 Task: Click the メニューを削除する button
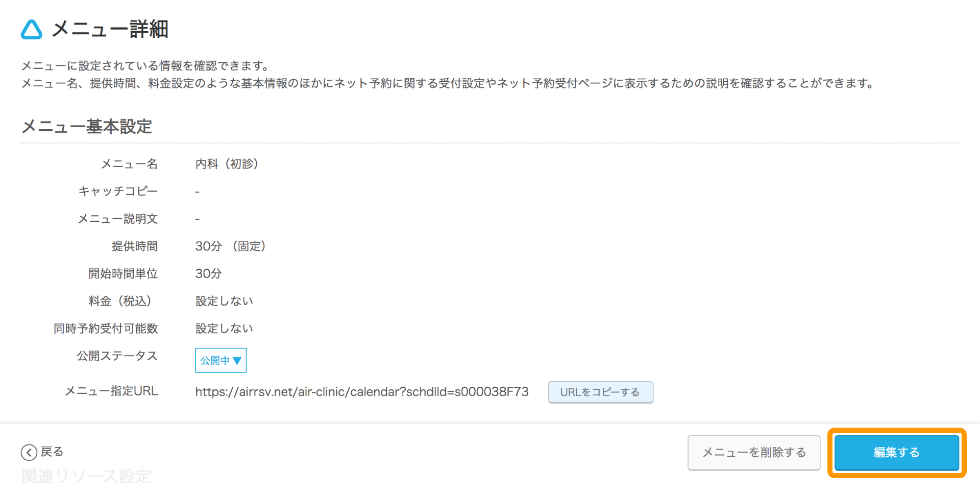pos(754,452)
